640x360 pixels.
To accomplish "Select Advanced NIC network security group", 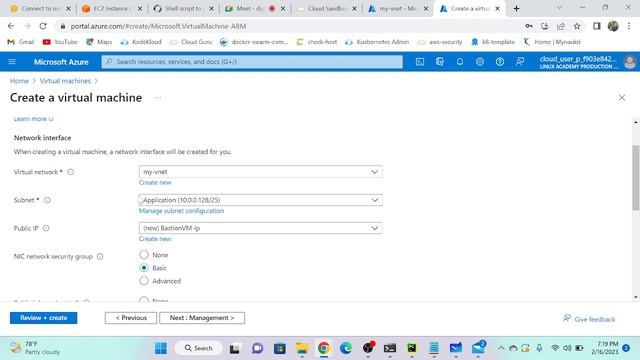I will (x=144, y=281).
